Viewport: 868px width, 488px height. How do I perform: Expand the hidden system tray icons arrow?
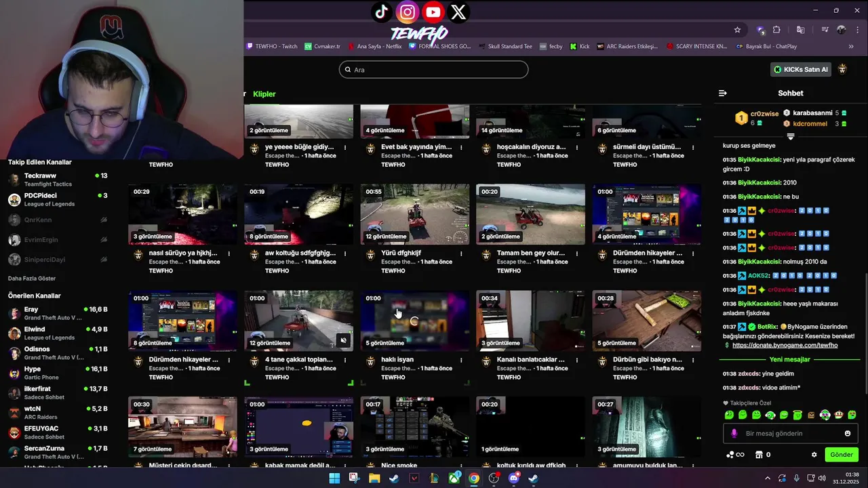[x=768, y=479]
